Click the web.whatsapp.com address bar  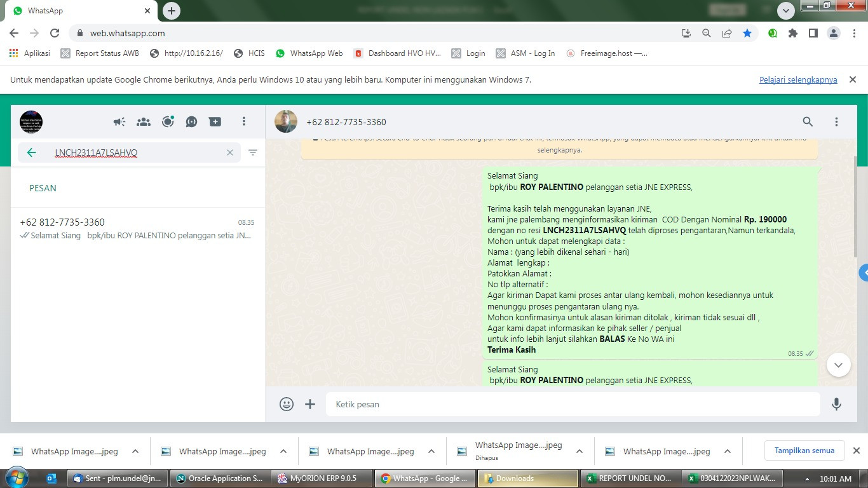375,33
